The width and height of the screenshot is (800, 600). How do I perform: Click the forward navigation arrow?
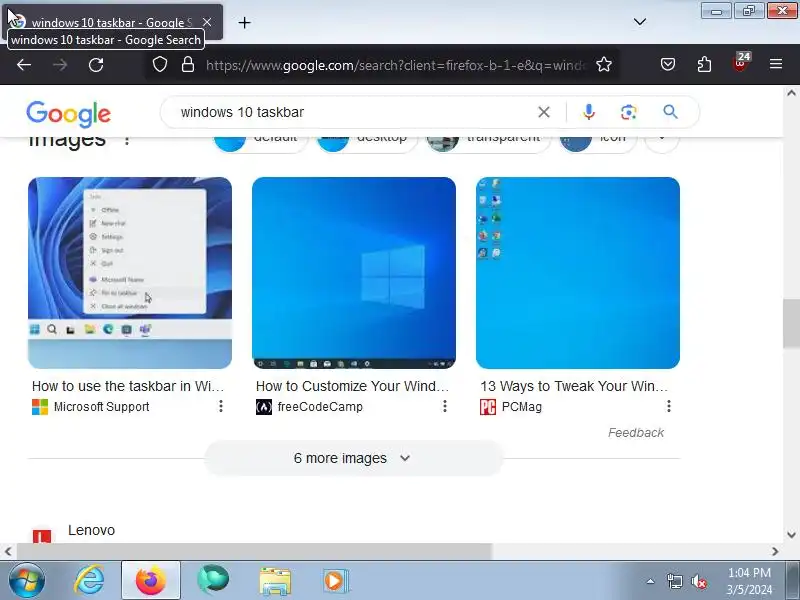coord(60,65)
